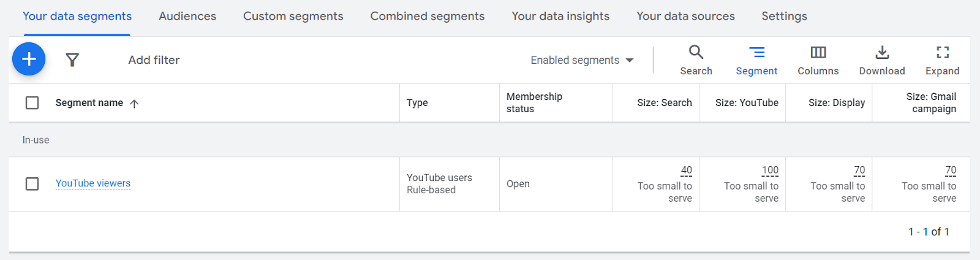Click the Size: YouTube value 100

[x=770, y=170]
